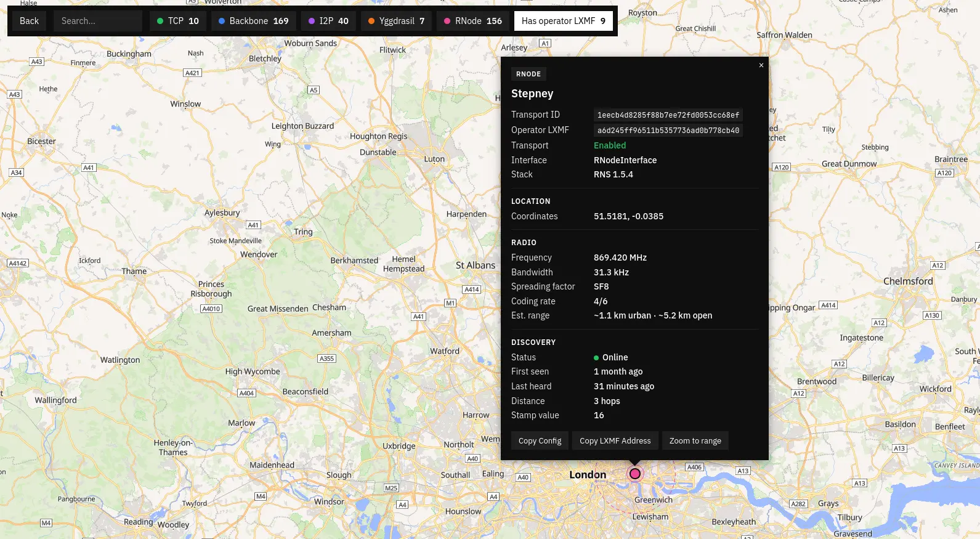The height and width of the screenshot is (539, 980).
Task: Click the Aylesbury map label
Action: coord(222,213)
